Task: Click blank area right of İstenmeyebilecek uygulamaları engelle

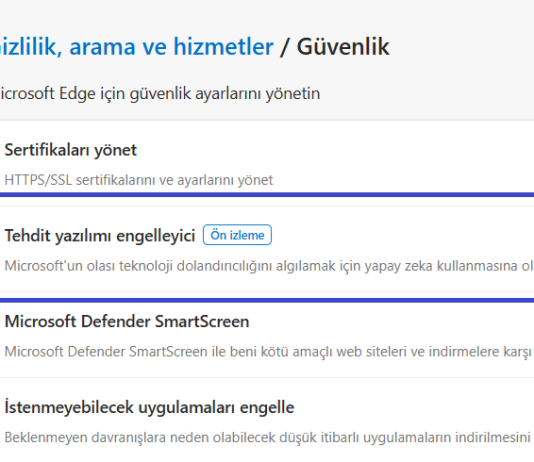Action: click(414, 407)
